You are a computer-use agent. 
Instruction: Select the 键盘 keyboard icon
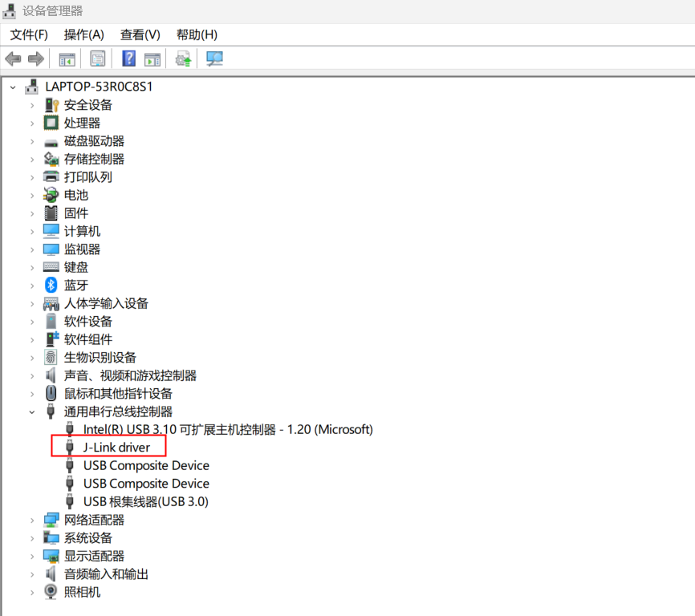coord(51,267)
